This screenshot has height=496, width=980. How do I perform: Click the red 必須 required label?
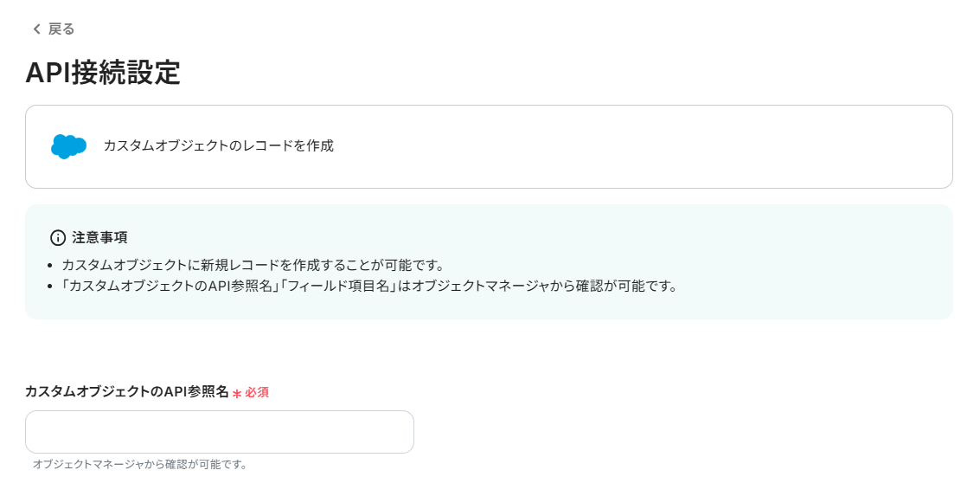click(x=257, y=392)
